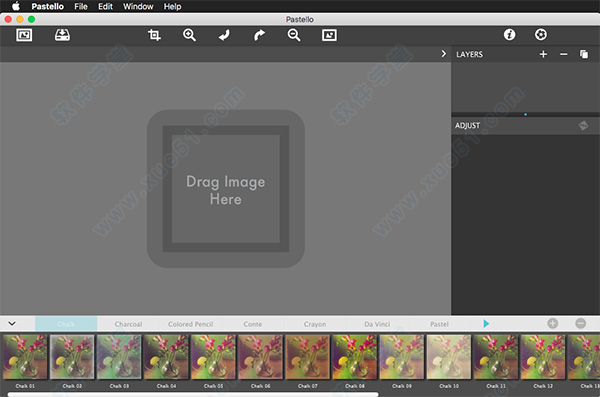
Task: Apply the Chalk 01 preset thumbnail
Action: (x=25, y=357)
